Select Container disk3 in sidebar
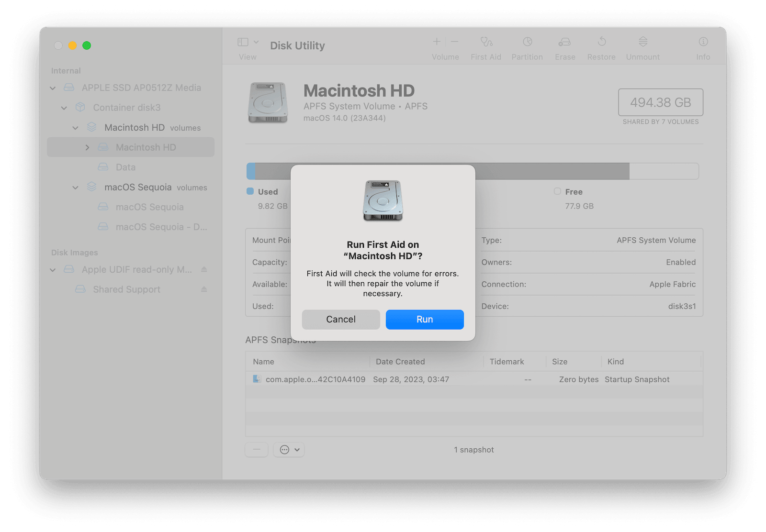 (x=127, y=108)
